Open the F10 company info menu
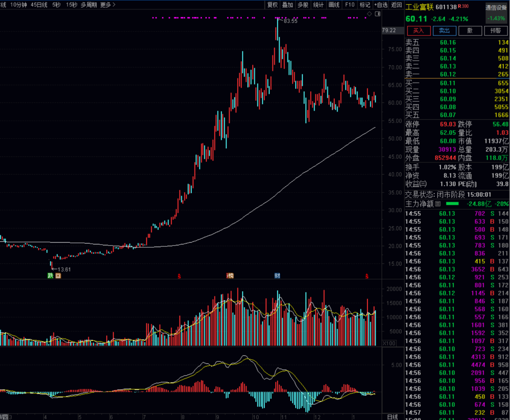This screenshot has width=510, height=420. [x=349, y=5]
